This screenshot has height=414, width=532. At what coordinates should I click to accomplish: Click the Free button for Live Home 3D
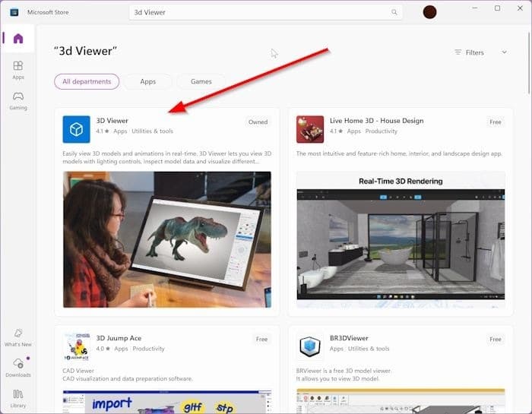pos(495,122)
